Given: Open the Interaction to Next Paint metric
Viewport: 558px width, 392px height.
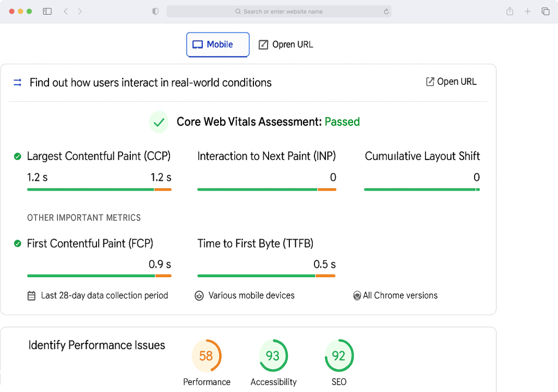Looking at the screenshot, I should (x=266, y=156).
